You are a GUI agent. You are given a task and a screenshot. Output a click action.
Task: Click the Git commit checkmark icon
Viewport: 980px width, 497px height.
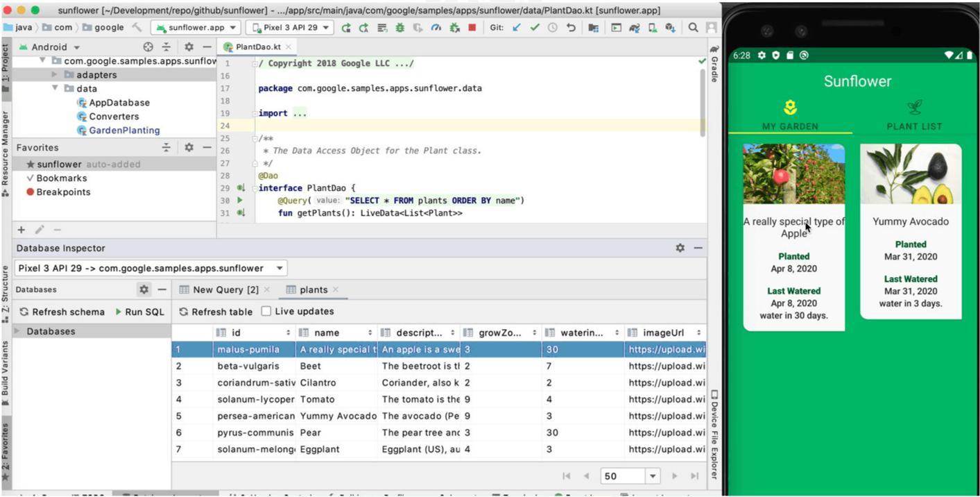coord(534,28)
